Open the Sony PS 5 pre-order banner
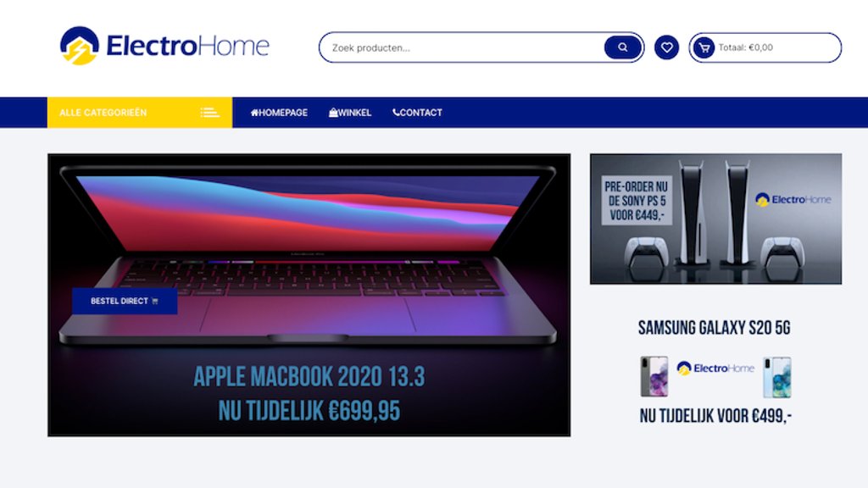The height and width of the screenshot is (488, 868). point(715,219)
